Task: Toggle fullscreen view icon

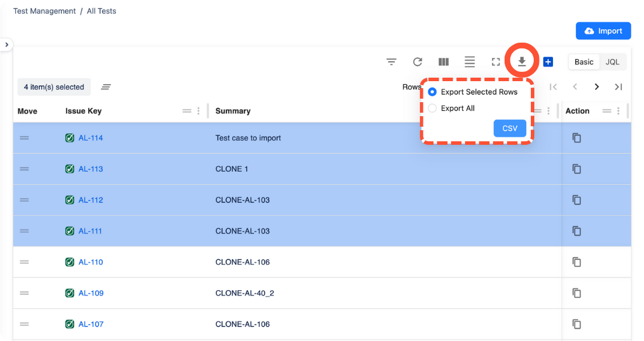Action: click(496, 62)
